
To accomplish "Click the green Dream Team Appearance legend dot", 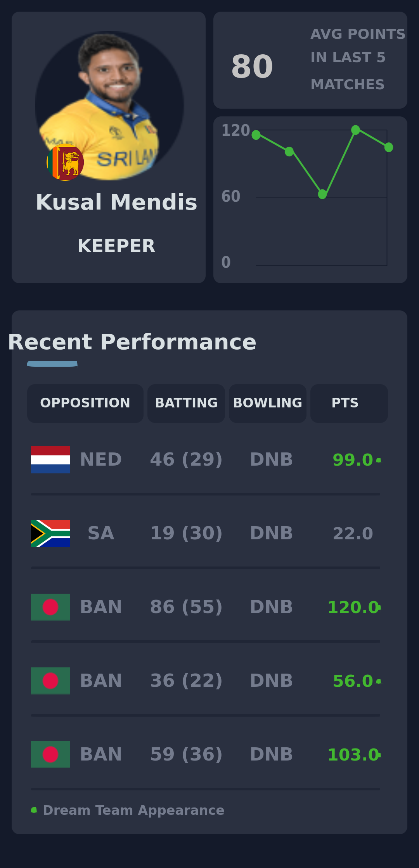I will [34, 810].
